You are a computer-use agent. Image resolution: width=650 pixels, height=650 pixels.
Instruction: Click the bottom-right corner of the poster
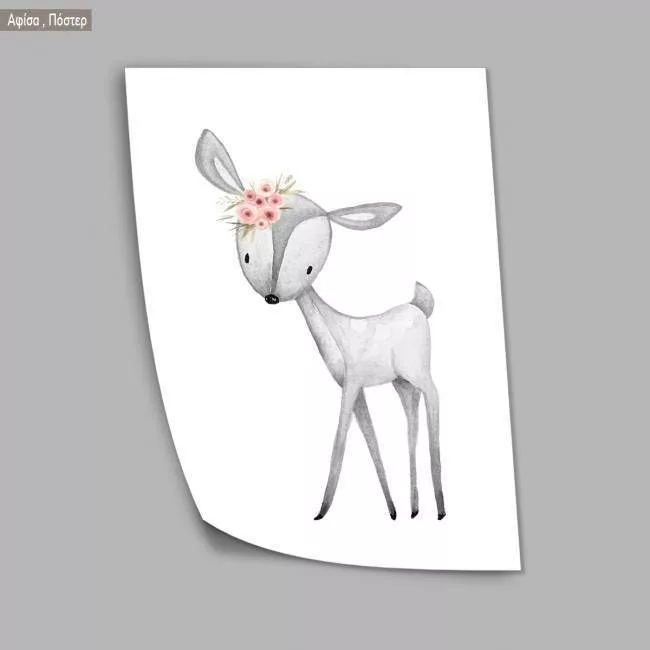517,566
